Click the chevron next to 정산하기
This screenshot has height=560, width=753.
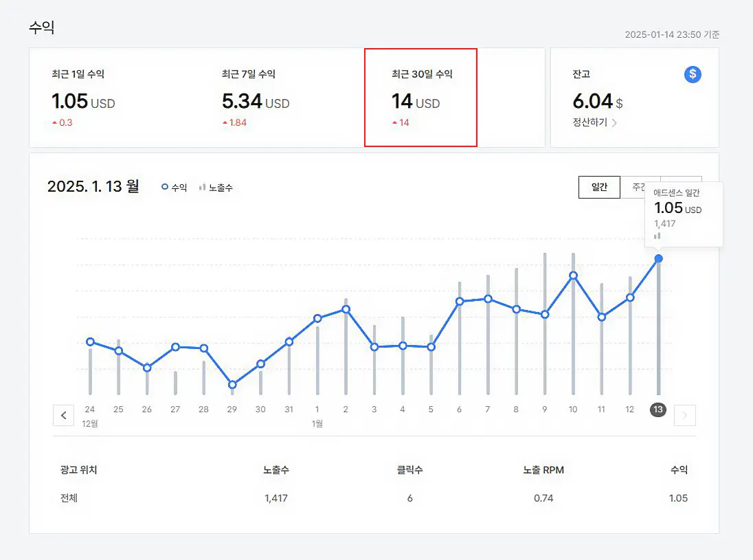[614, 123]
